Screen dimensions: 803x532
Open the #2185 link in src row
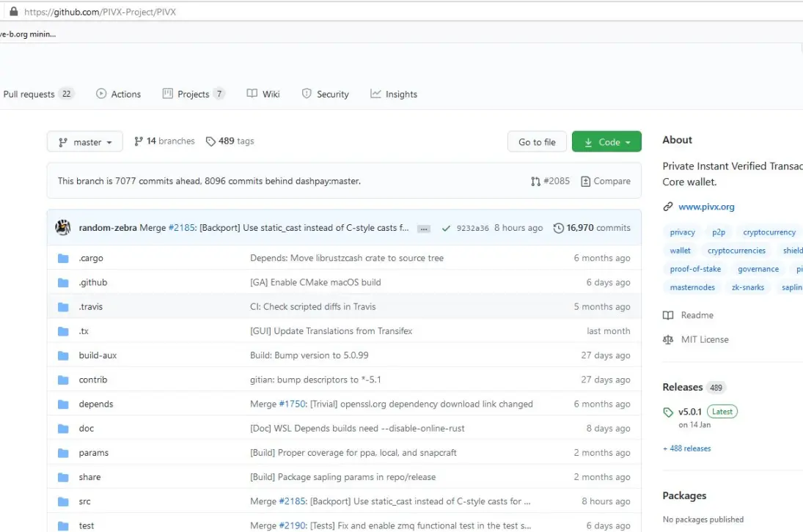pyautogui.click(x=292, y=502)
